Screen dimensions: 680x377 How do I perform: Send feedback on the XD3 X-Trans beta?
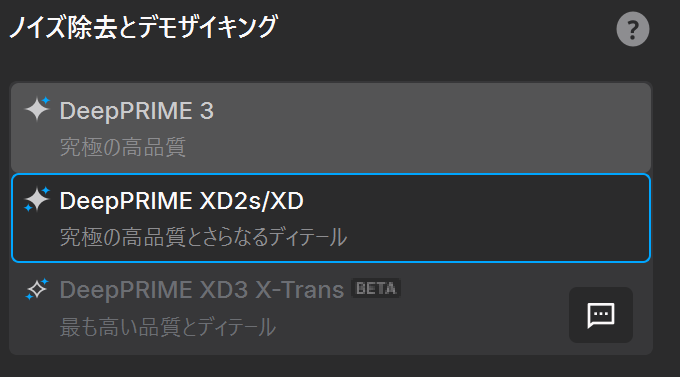[x=601, y=315]
